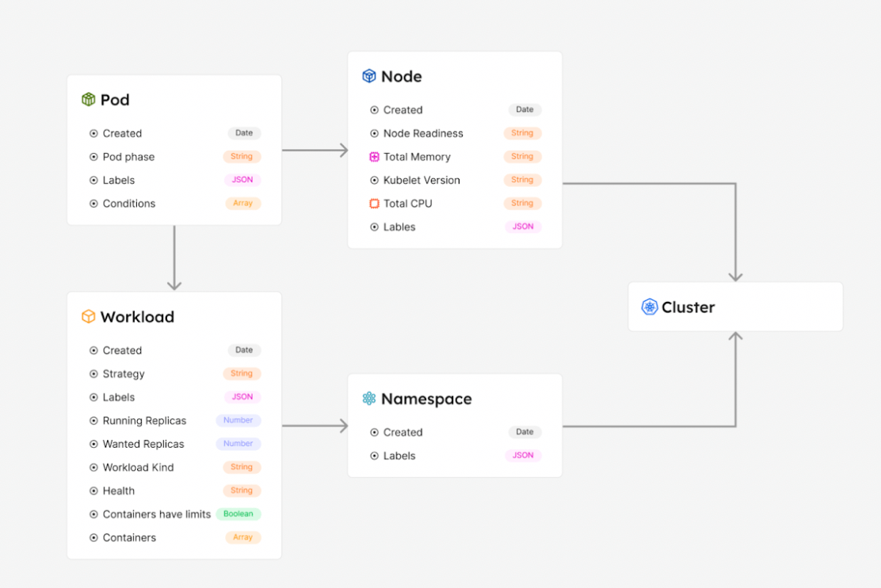Click the Namespace Labels property
The height and width of the screenshot is (588, 881).
(399, 456)
